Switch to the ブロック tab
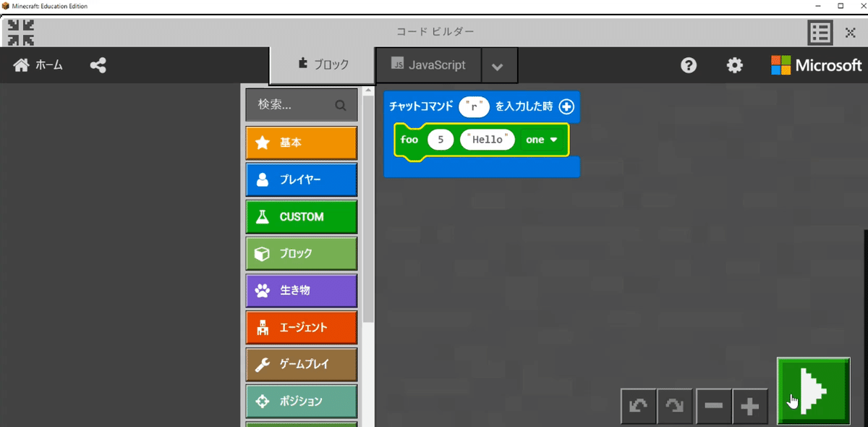This screenshot has width=868, height=427. coord(323,64)
